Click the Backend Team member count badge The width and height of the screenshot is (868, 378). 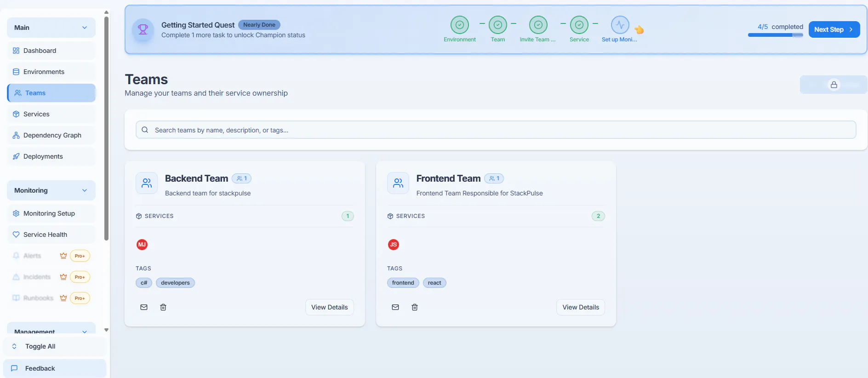(x=242, y=178)
